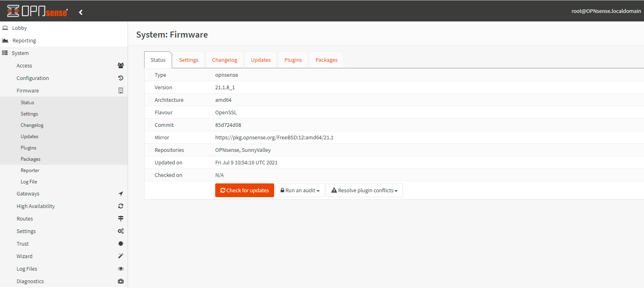Screen dimensions: 644x288
Task: Expand the Gateways submenu
Action: point(64,193)
